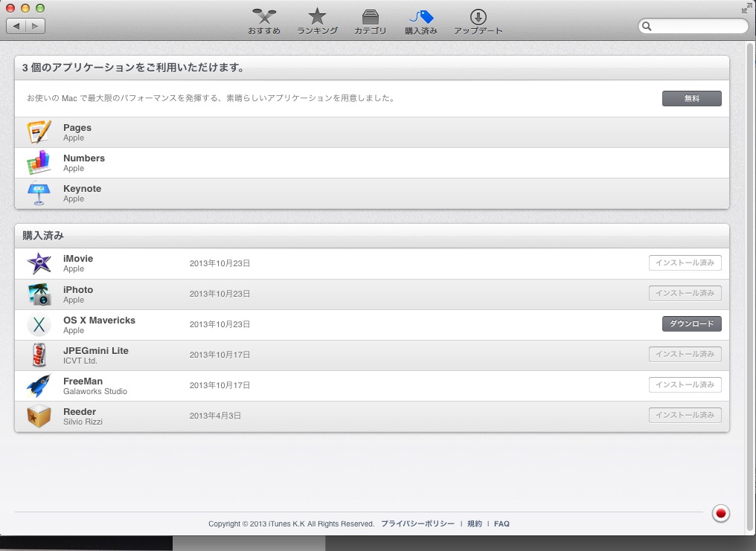756x551 pixels.
Task: Click the Reeder box icon
Action: click(x=39, y=416)
